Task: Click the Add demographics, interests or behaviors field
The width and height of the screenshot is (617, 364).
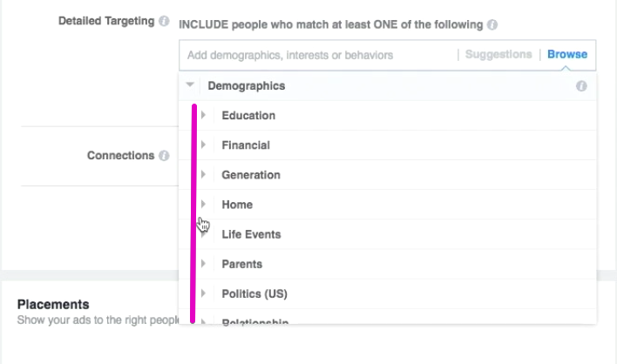Action: 318,55
